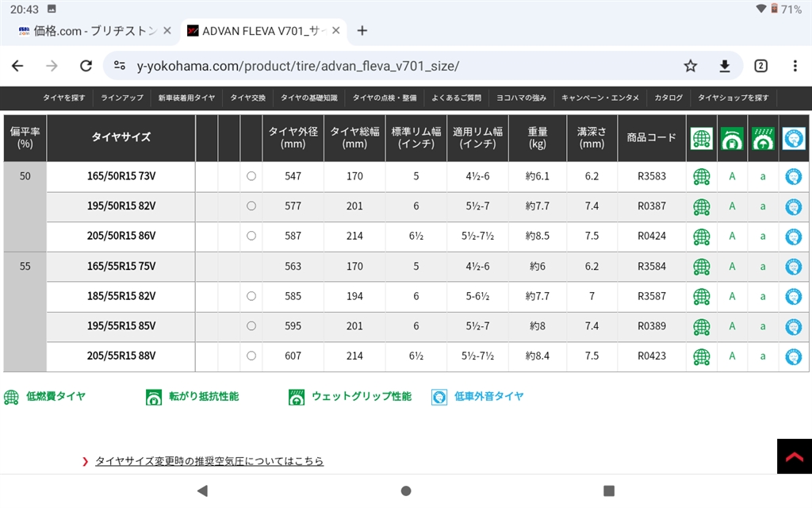Screen dimensions: 812x508
Task: Select the circle marker for 185/55R15 82V
Action: [251, 296]
